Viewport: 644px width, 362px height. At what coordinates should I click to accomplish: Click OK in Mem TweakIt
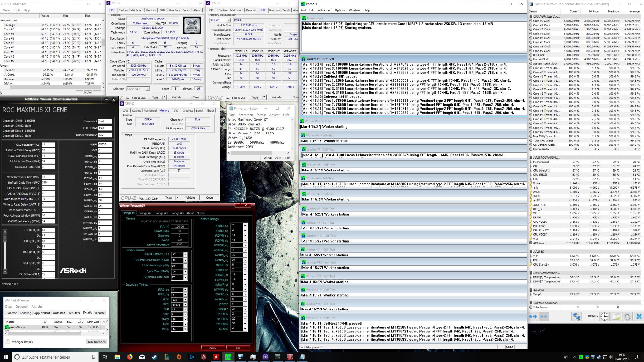click(238, 348)
